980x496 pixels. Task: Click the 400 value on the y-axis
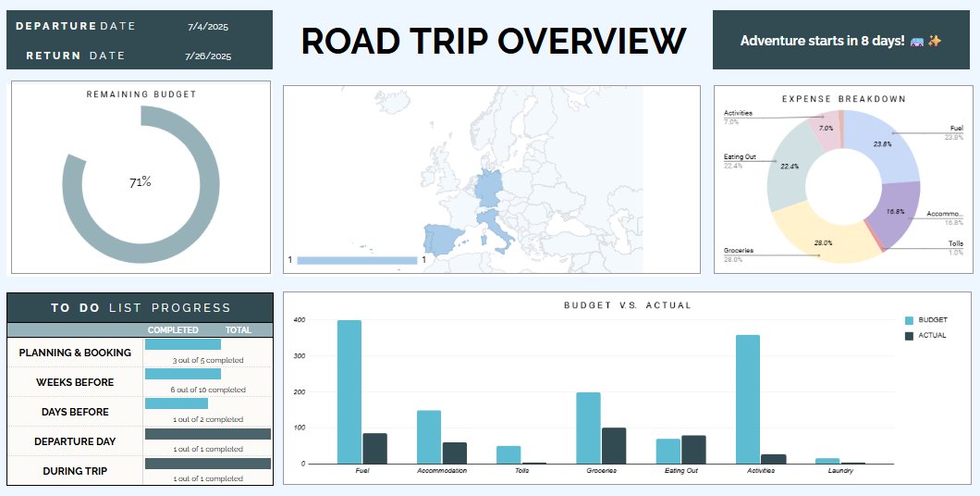[x=300, y=320]
